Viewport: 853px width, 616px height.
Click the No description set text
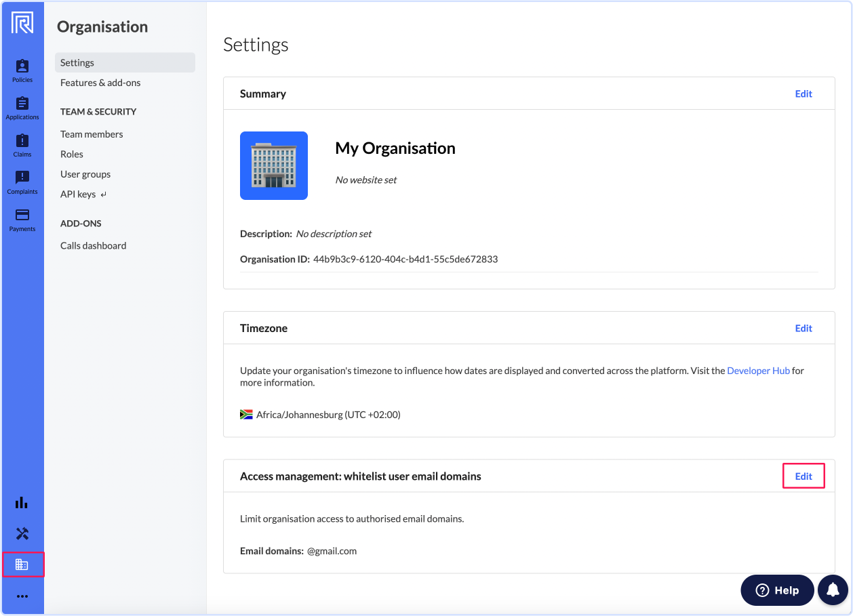[334, 234]
